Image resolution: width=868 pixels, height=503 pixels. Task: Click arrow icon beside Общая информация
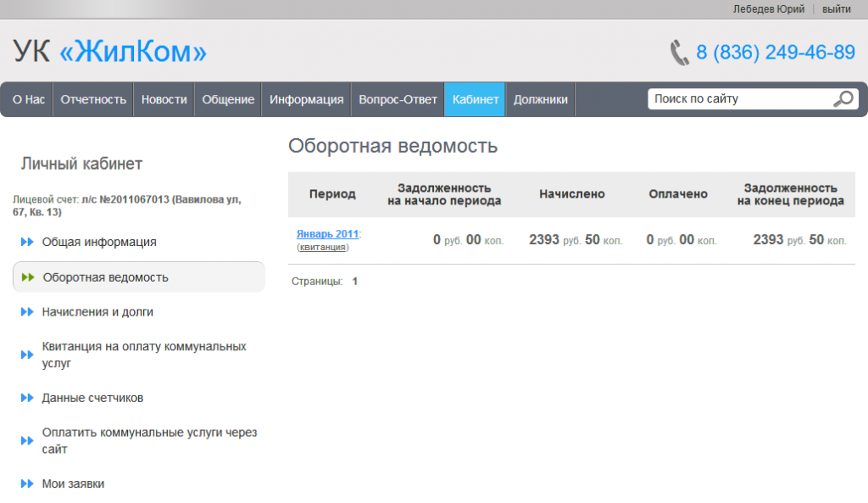pyautogui.click(x=27, y=243)
